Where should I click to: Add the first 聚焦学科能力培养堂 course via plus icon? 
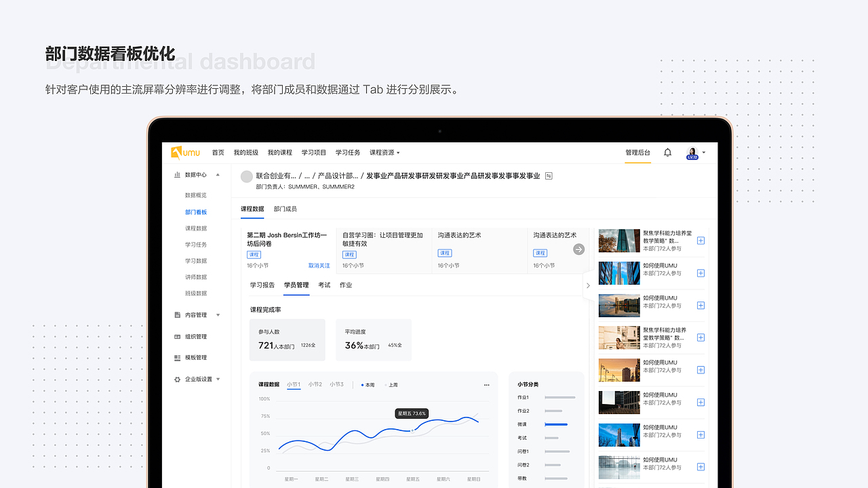pyautogui.click(x=701, y=241)
